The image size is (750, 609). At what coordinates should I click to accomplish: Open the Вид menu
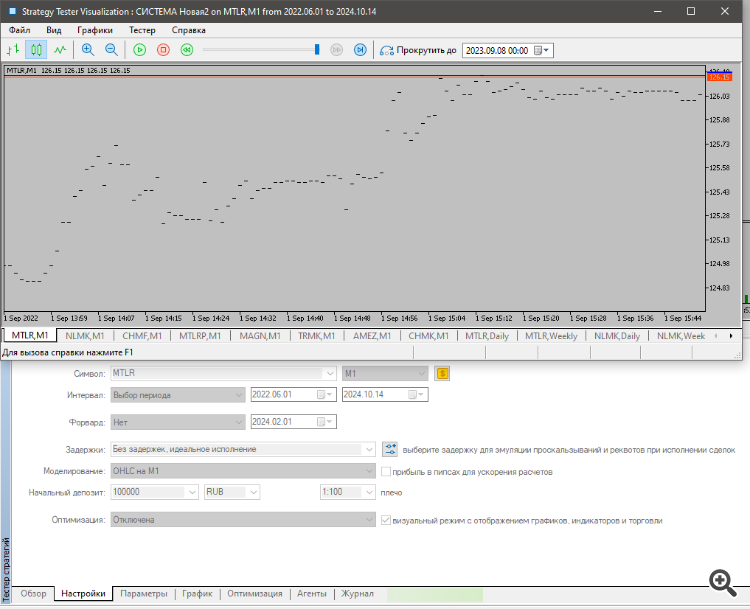(54, 30)
